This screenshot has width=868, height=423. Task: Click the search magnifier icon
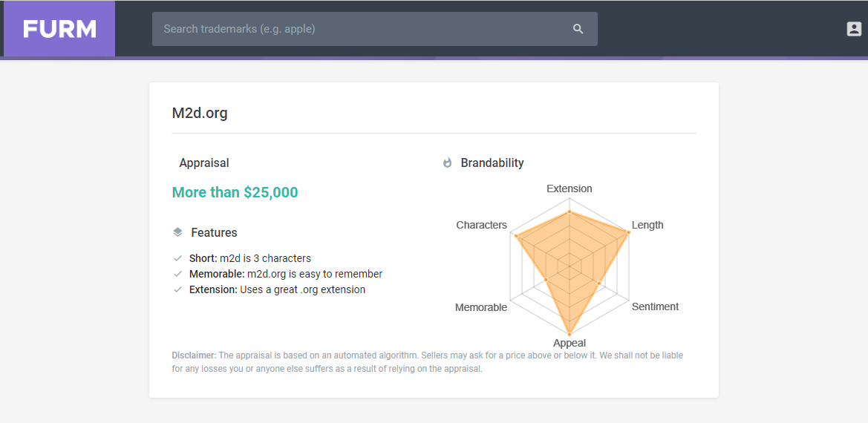click(x=578, y=29)
